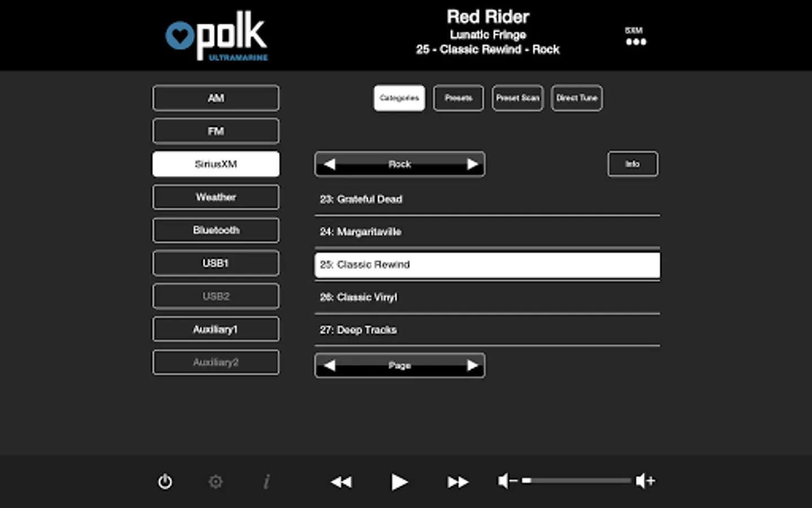Viewport: 812px width, 508px height.
Task: Select the FM source
Action: tap(215, 131)
